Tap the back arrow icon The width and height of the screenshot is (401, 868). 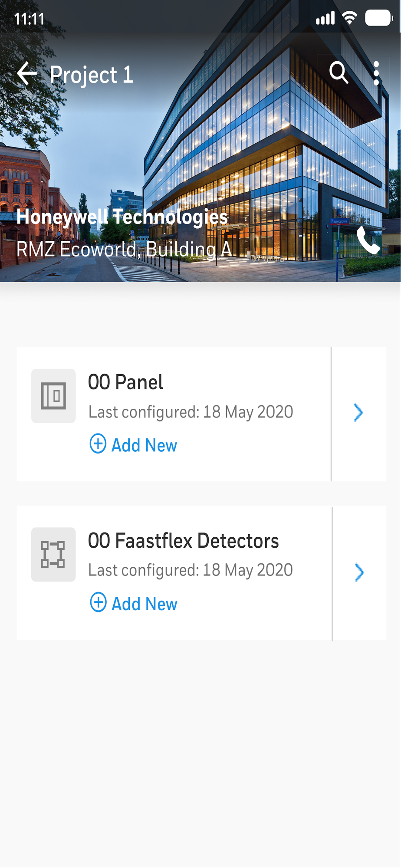[27, 73]
